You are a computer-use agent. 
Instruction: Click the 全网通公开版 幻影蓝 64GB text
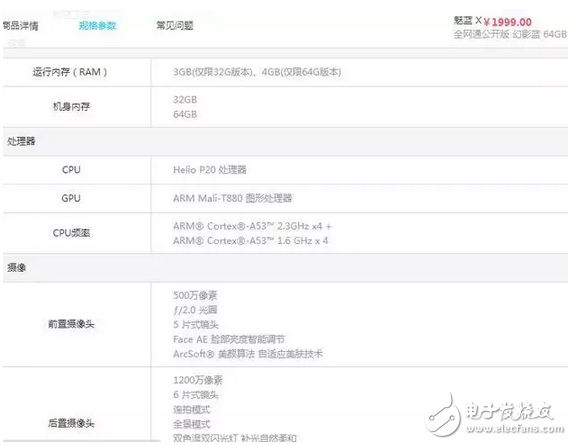click(510, 34)
